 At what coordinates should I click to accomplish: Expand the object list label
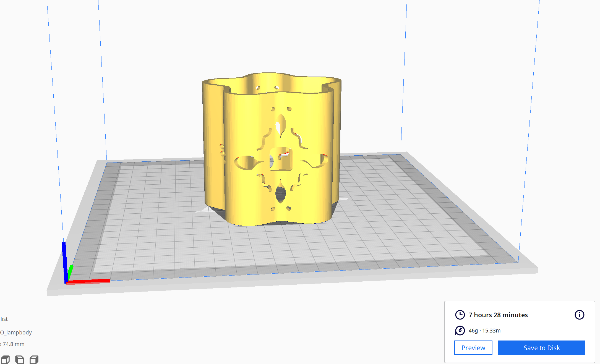pyautogui.click(x=4, y=319)
